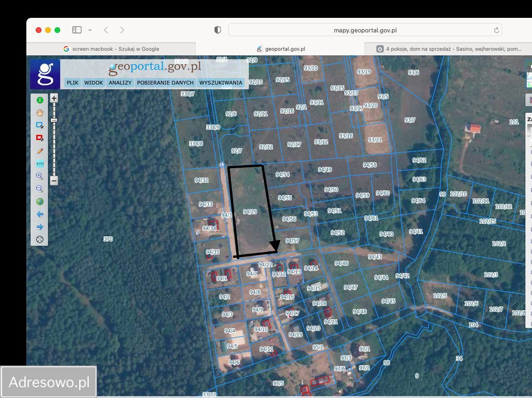Image resolution: width=532 pixels, height=398 pixels.
Task: Open the ANALIZY menu
Action: pos(120,83)
